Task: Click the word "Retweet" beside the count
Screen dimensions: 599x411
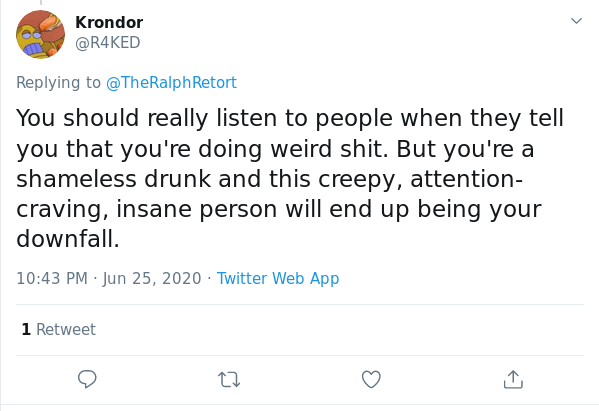Action: tap(66, 329)
